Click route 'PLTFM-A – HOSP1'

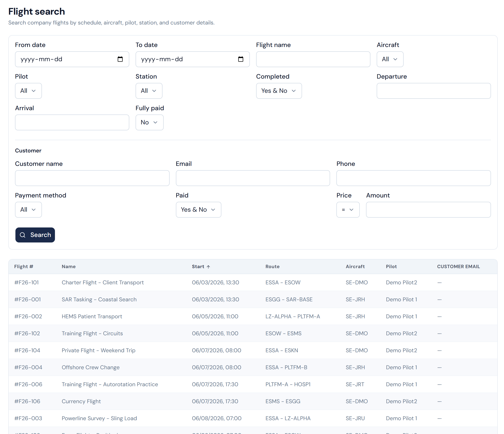[288, 384]
